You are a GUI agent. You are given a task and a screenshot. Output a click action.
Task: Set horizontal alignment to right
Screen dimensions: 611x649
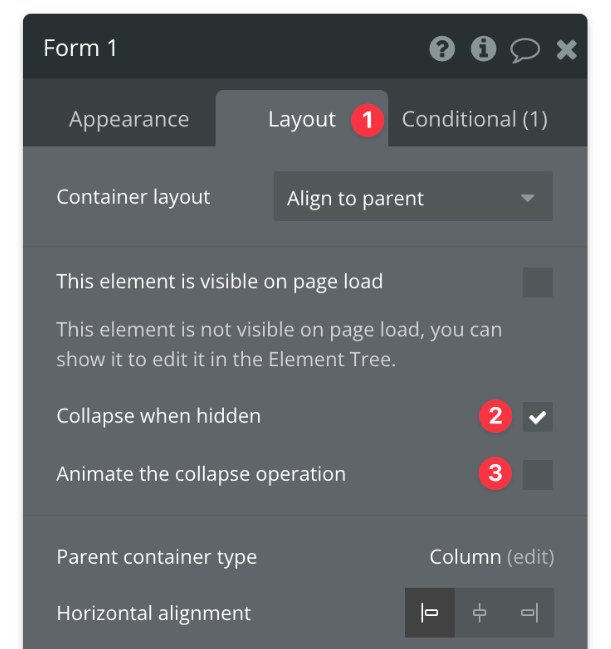tap(528, 613)
